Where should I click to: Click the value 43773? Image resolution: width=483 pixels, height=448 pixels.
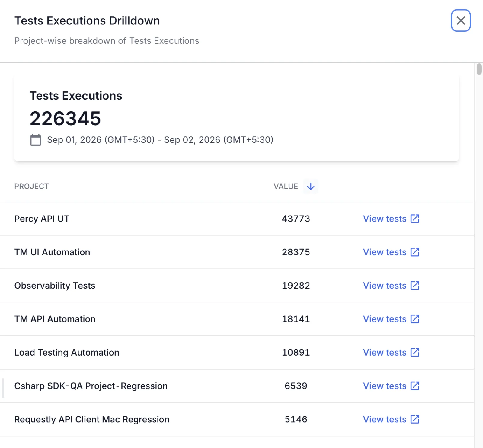click(x=296, y=219)
